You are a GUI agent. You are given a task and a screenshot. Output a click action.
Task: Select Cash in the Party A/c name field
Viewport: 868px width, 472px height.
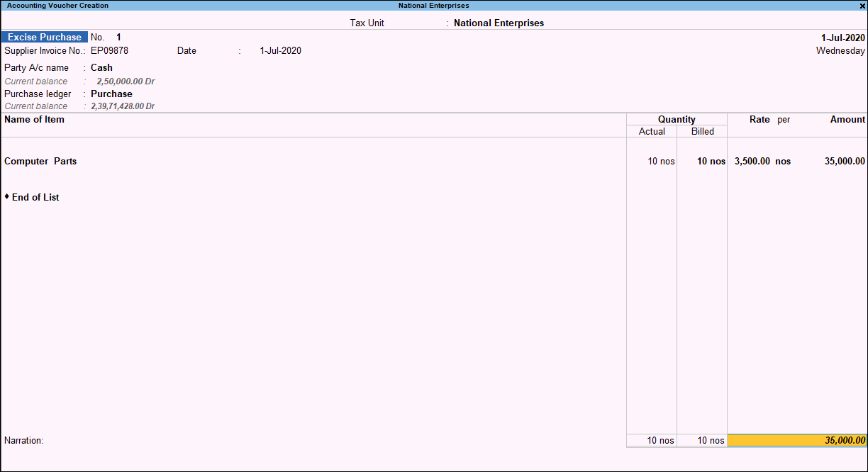(101, 67)
